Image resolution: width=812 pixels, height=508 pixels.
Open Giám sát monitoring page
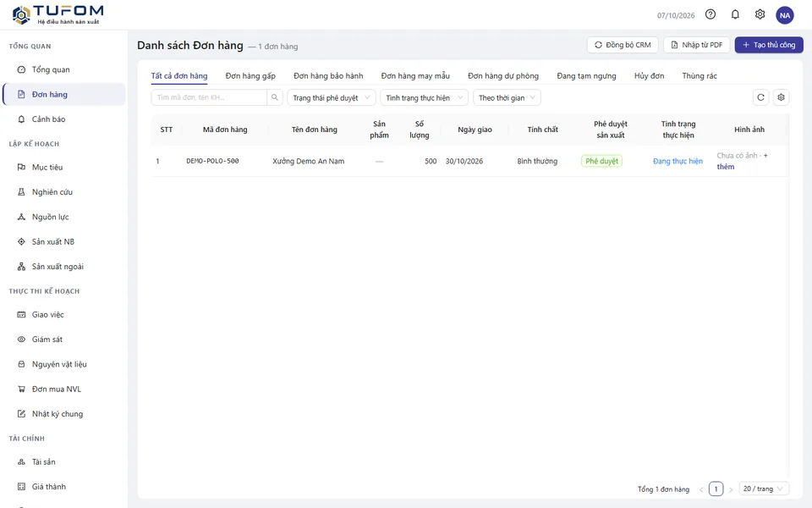click(x=64, y=339)
